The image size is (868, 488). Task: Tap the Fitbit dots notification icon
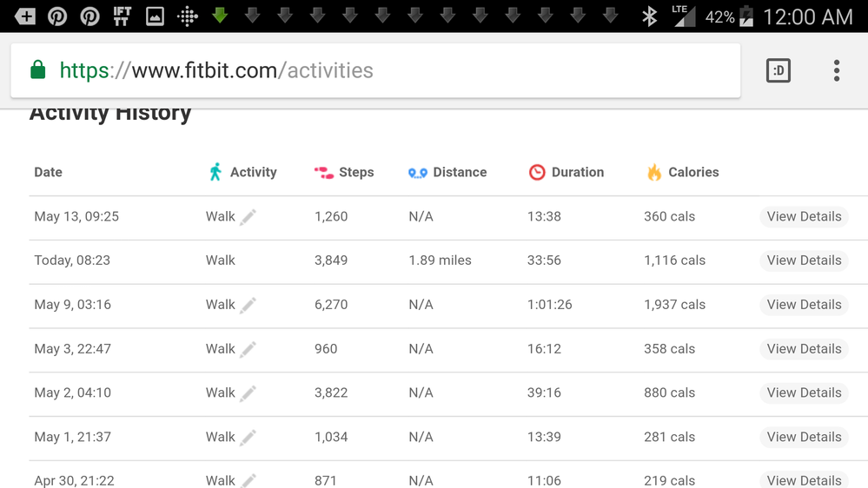pyautogui.click(x=188, y=16)
